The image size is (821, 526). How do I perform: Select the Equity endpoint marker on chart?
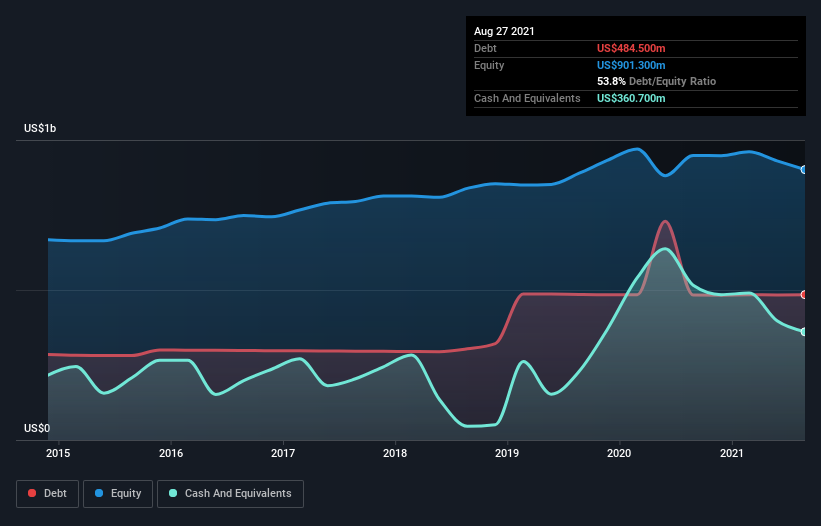point(804,170)
